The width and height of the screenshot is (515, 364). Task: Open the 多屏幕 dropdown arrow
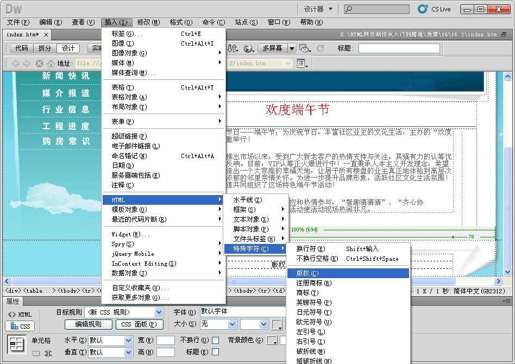click(x=292, y=48)
